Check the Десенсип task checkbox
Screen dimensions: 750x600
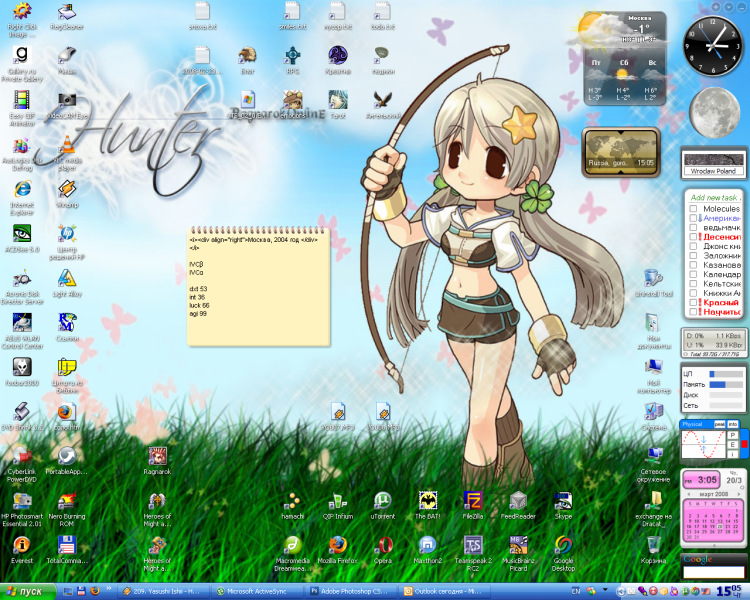[693, 237]
